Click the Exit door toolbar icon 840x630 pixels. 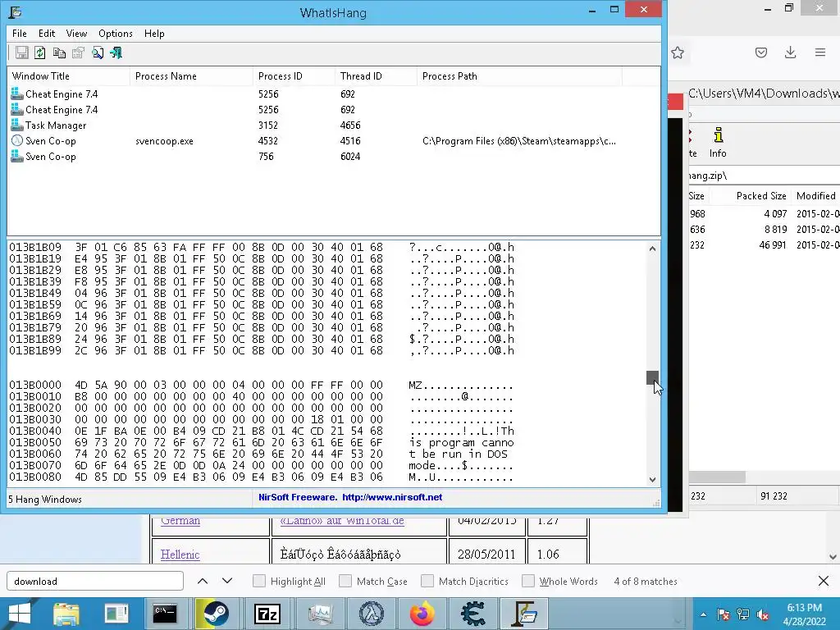(116, 52)
